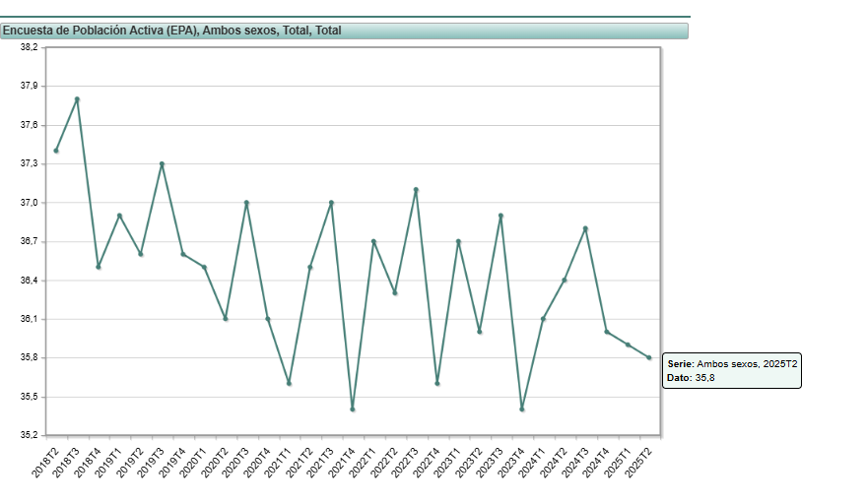The height and width of the screenshot is (504, 866).
Task: Click the 2018T3 peak data point
Action: coord(77,99)
